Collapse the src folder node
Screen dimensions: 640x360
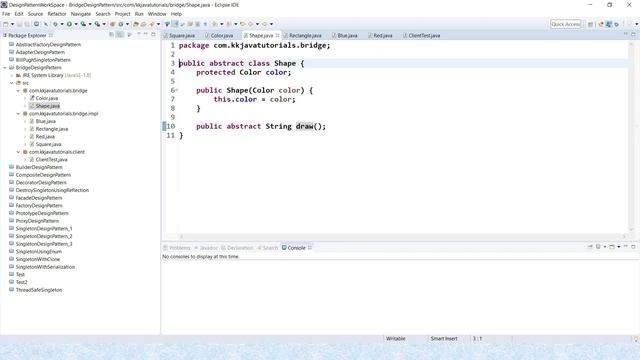11,83
